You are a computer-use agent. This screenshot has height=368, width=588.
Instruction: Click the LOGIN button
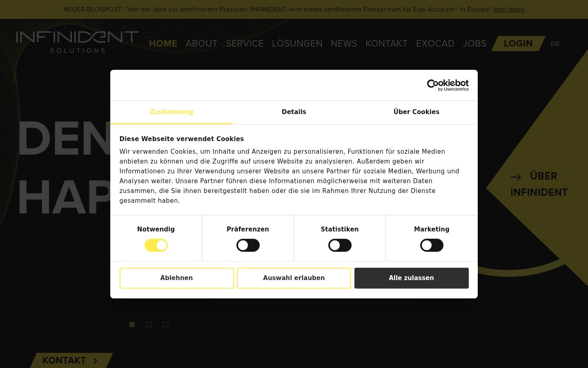click(x=518, y=43)
